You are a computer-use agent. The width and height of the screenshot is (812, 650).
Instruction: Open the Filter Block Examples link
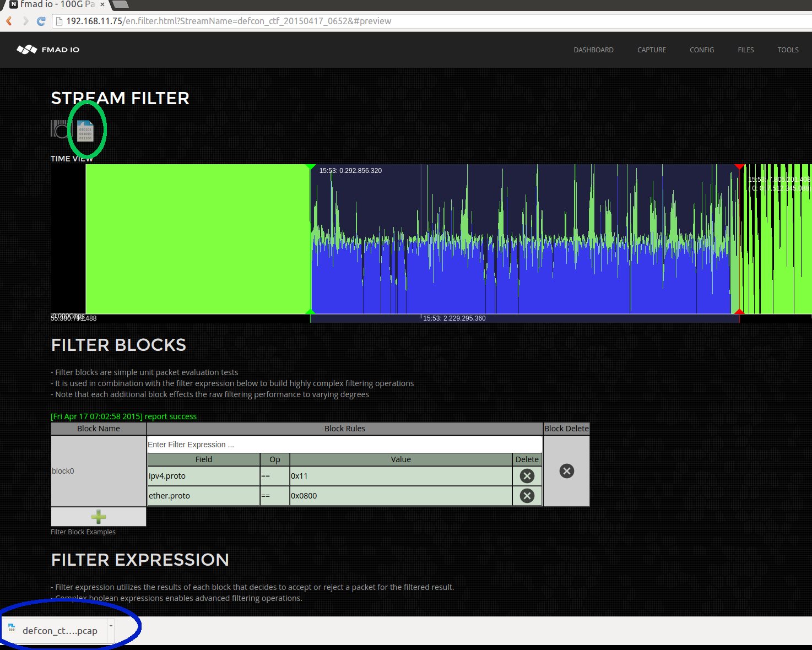click(83, 532)
